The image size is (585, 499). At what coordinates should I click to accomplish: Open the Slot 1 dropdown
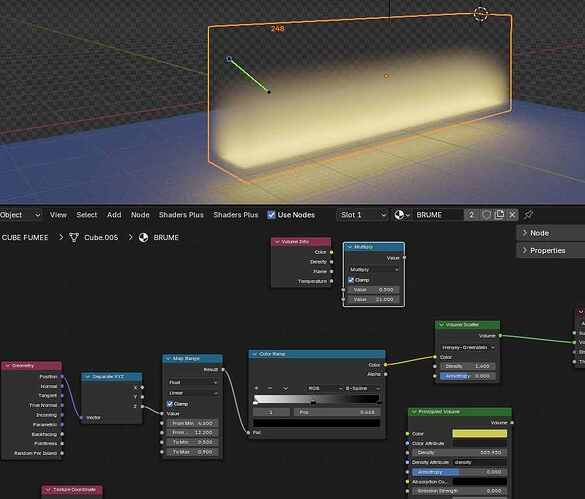click(363, 215)
